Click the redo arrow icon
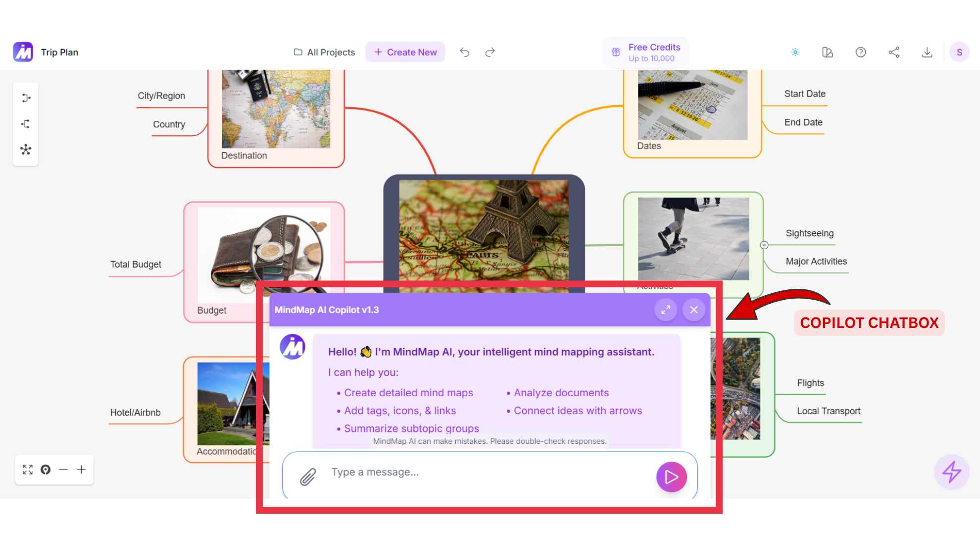Viewport: 980px width, 535px height. coord(490,52)
